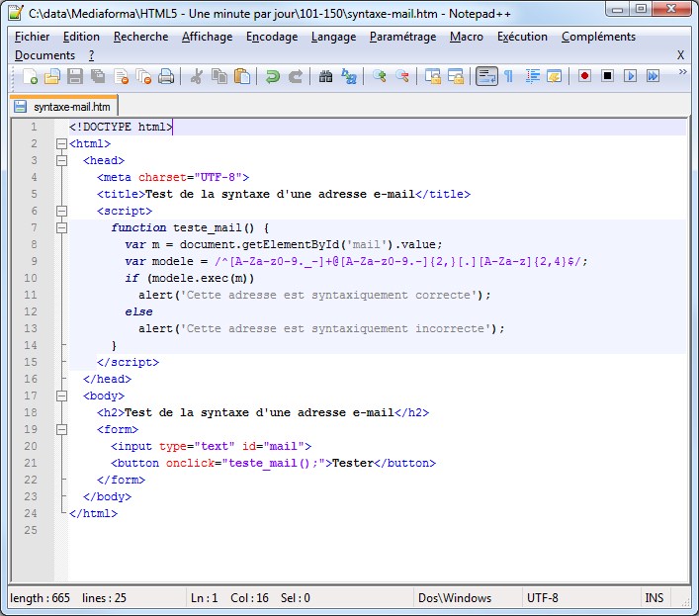The height and width of the screenshot is (616, 699).
Task: Toggle INS insert mode in status bar
Action: click(x=655, y=598)
